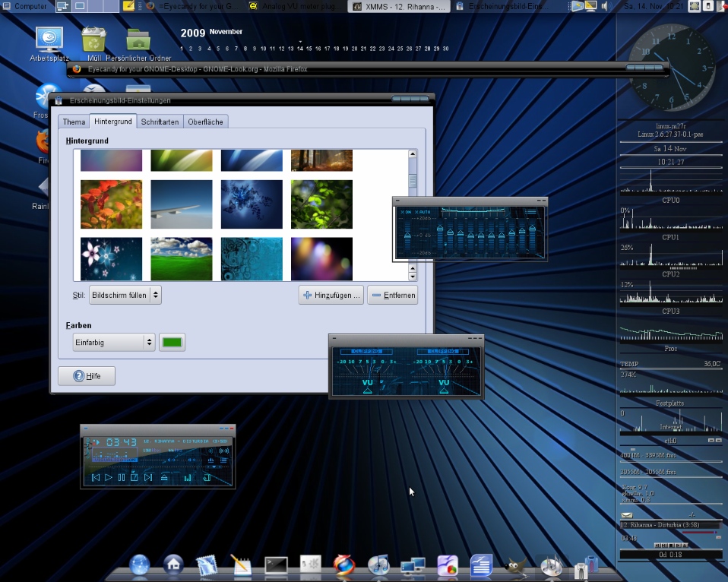Viewport: 728px width, 582px height.
Task: Select the airplane wing wallpaper
Action: click(x=182, y=204)
